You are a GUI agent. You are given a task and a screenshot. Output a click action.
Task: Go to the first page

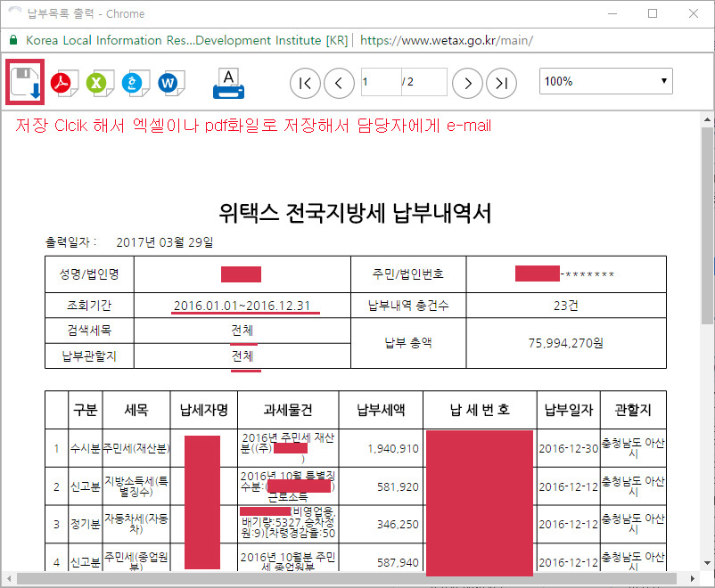[x=305, y=83]
